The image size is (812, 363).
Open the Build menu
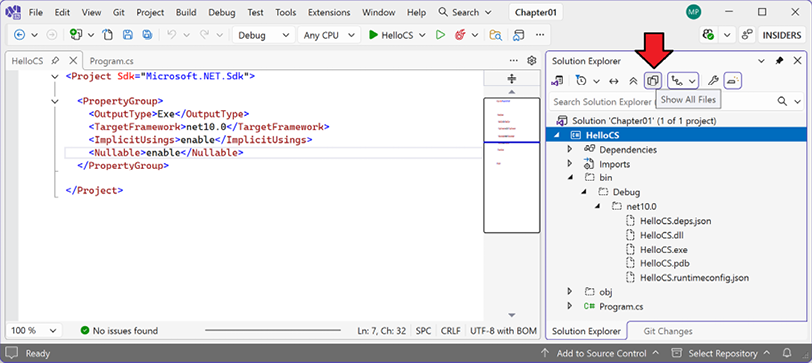tap(186, 12)
